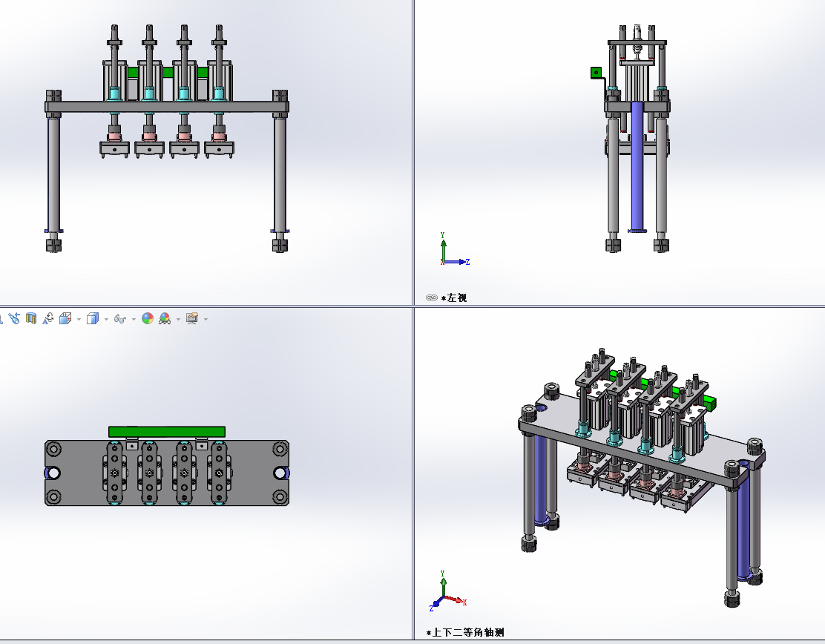Click the coordinate triad in the isometric view
825x644 pixels.
[448, 591]
